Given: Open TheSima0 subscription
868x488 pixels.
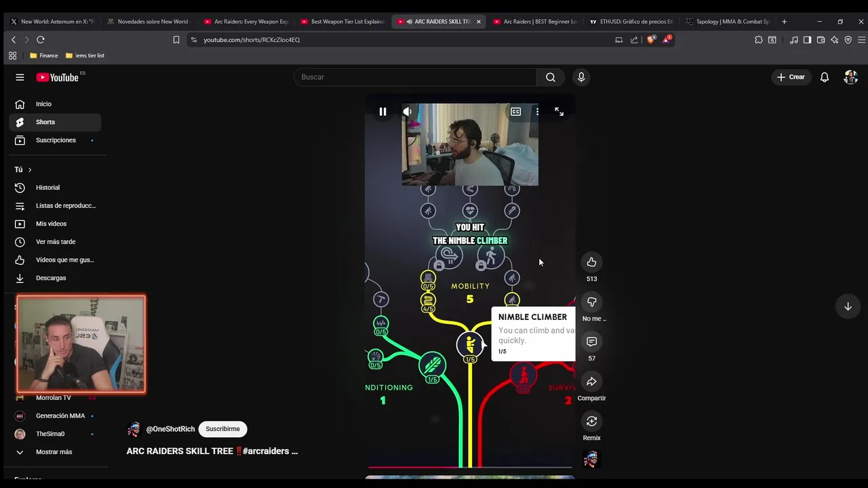Looking at the screenshot, I should coord(55,434).
